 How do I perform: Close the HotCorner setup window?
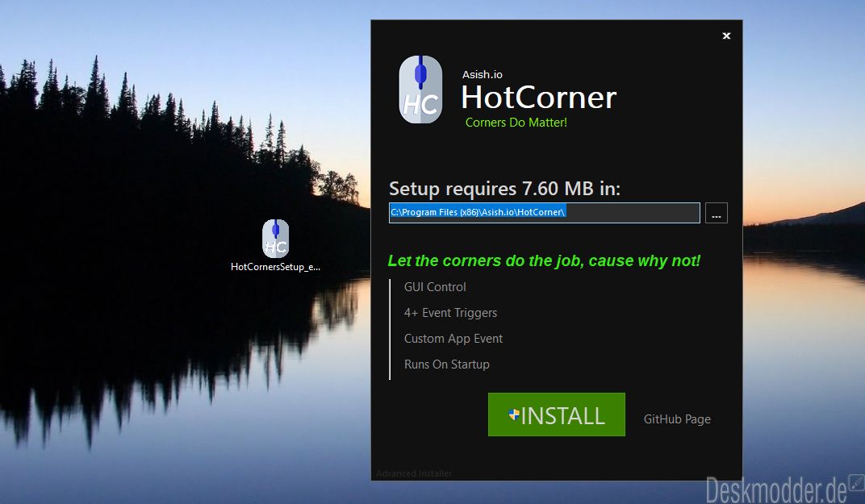click(x=726, y=35)
